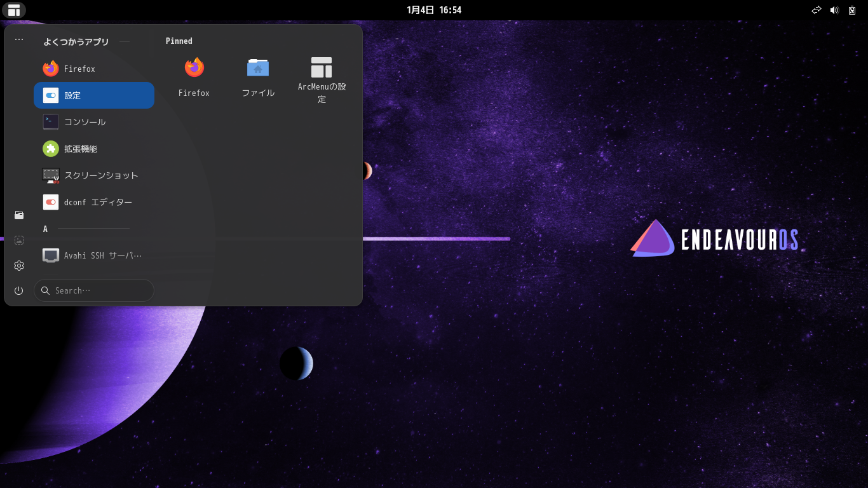Click the Search… input field
Viewport: 868px width, 488px height.
(94, 290)
